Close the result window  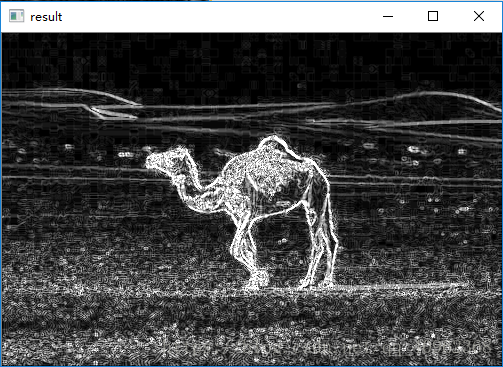(x=479, y=16)
